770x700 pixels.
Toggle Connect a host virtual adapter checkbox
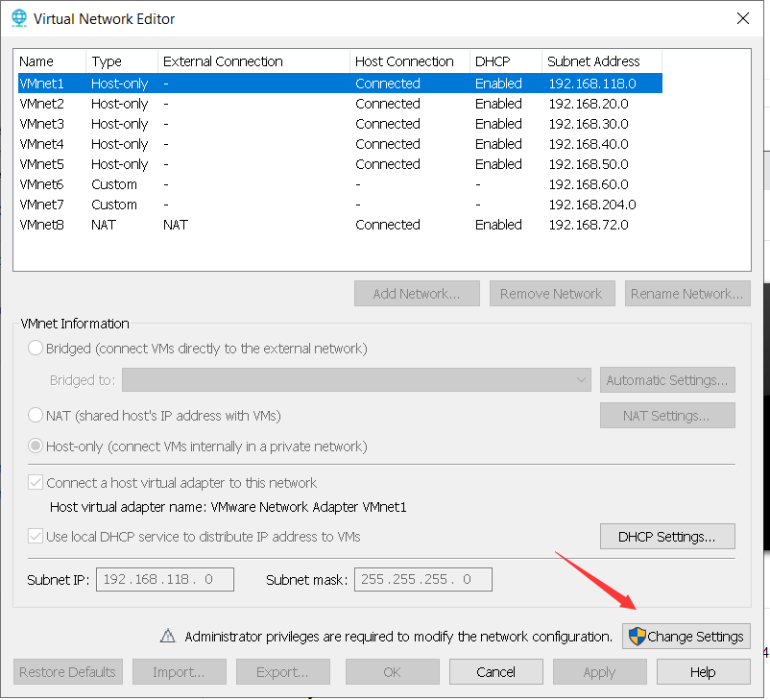click(35, 482)
